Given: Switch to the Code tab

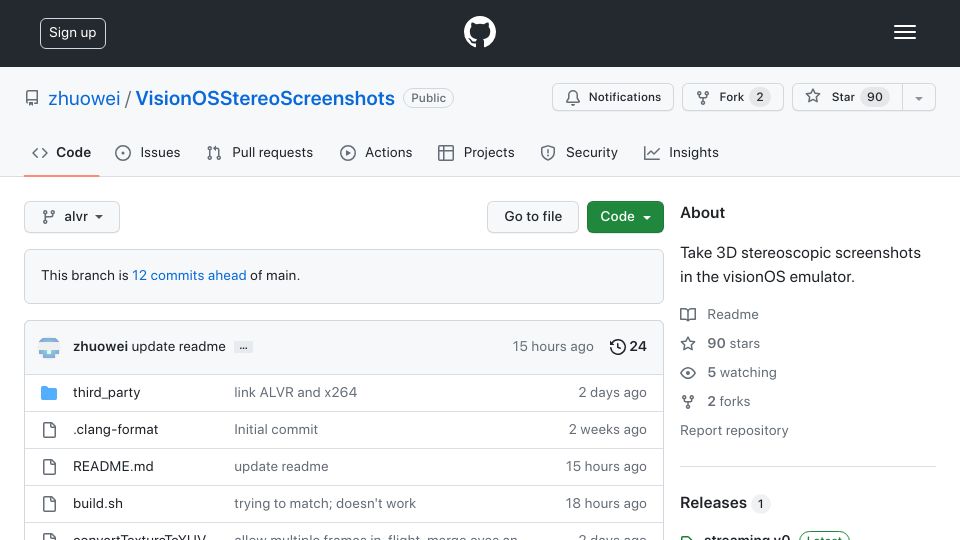Looking at the screenshot, I should [x=61, y=152].
